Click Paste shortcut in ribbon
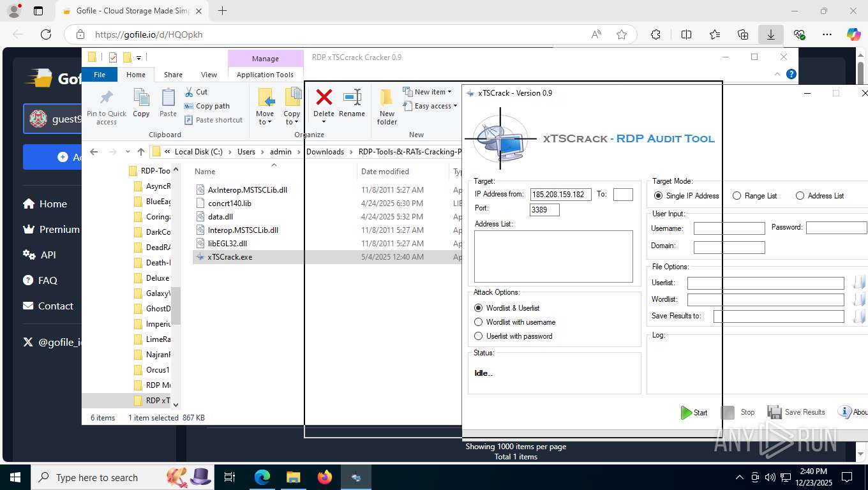The height and width of the screenshot is (490, 868). [x=213, y=120]
